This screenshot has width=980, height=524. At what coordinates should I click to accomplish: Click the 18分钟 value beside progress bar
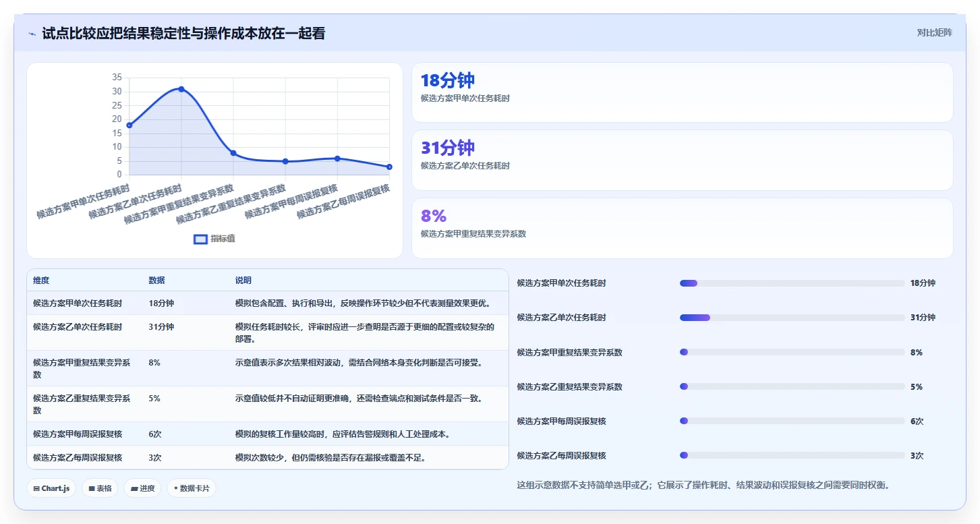coord(923,283)
